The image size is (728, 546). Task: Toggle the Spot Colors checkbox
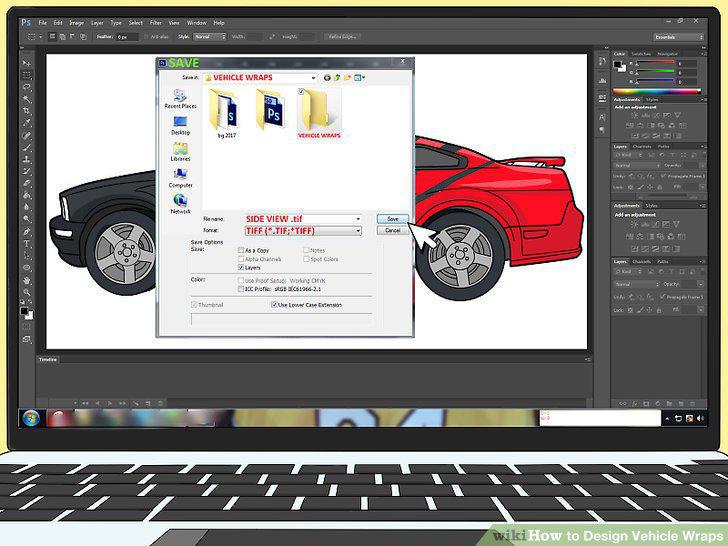tap(306, 259)
